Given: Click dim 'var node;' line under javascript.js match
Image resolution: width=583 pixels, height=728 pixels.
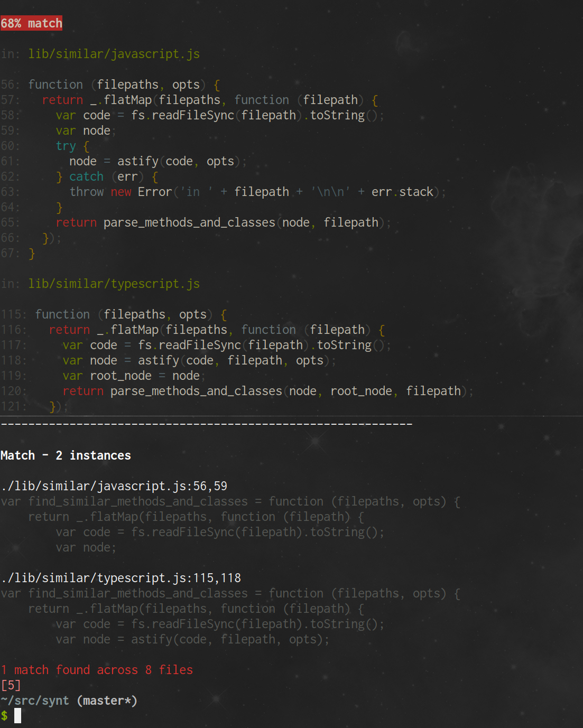Looking at the screenshot, I should pos(86,547).
